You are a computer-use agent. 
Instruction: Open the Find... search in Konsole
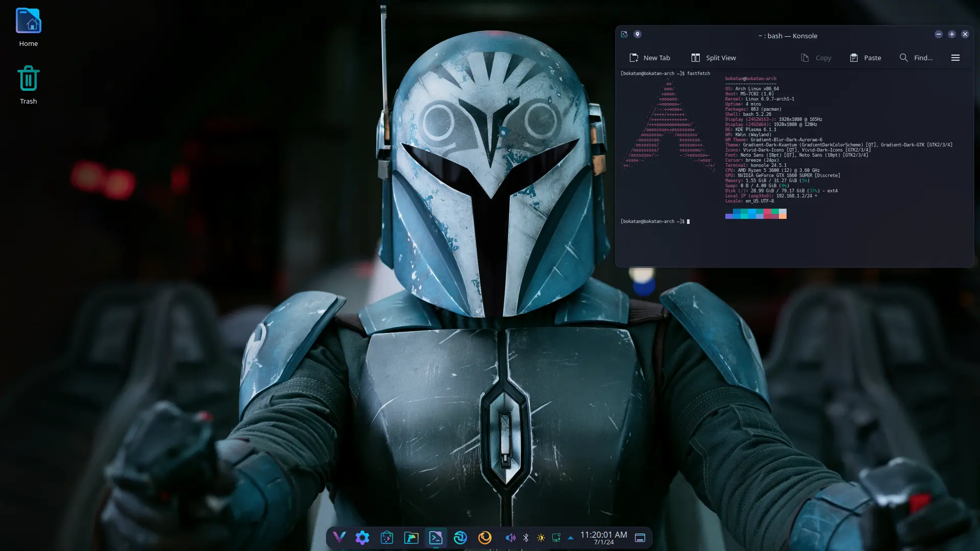[x=916, y=58]
